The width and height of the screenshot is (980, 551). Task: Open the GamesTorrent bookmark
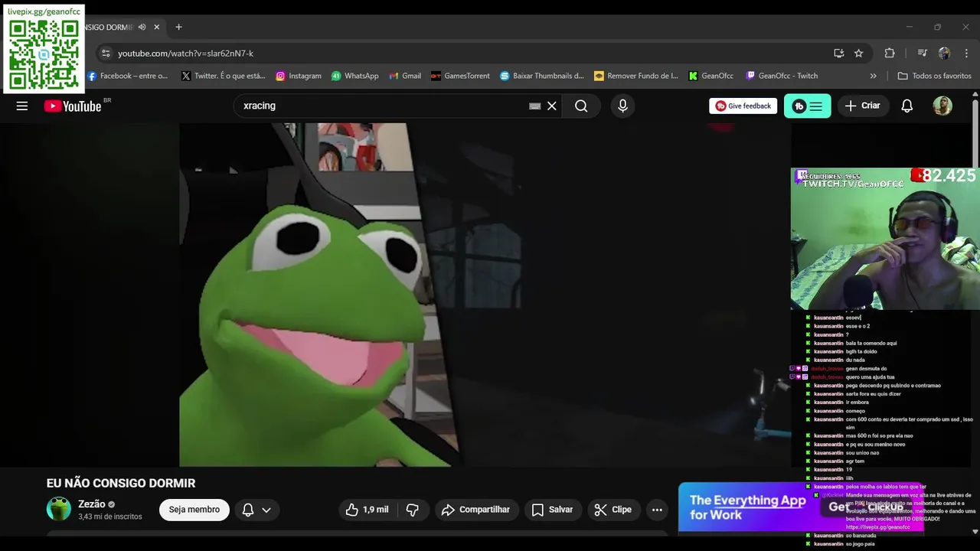click(x=460, y=76)
